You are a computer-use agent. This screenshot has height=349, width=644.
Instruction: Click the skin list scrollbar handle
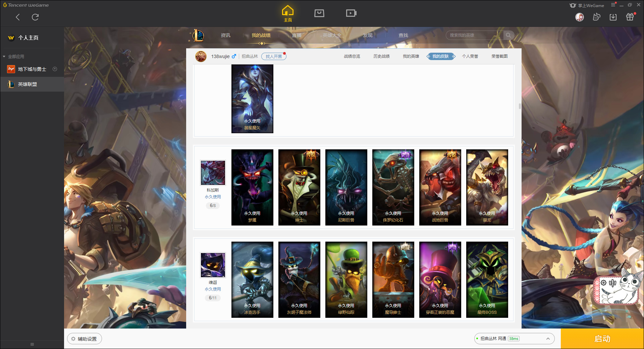click(x=520, y=106)
